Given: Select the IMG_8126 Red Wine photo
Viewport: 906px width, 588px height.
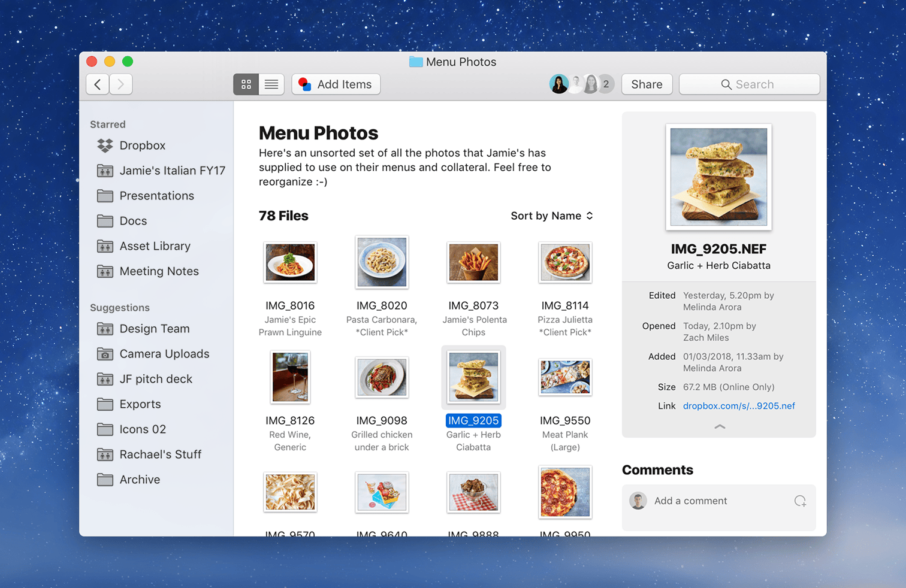Looking at the screenshot, I should pos(290,377).
